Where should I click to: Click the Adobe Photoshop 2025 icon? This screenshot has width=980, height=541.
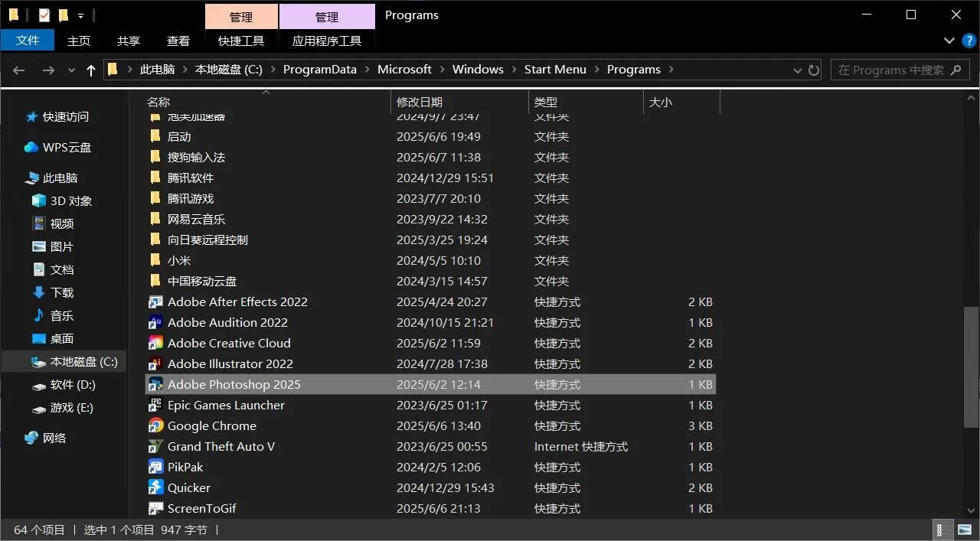pos(155,385)
